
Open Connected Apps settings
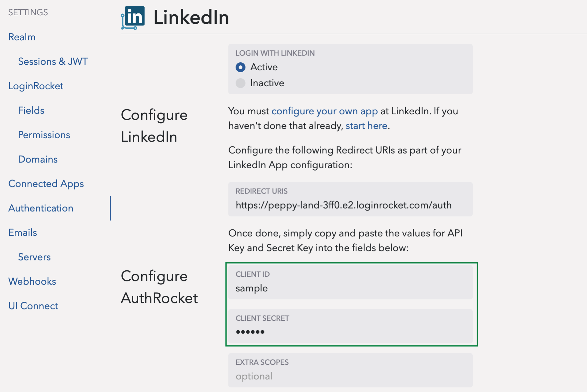pyautogui.click(x=46, y=184)
